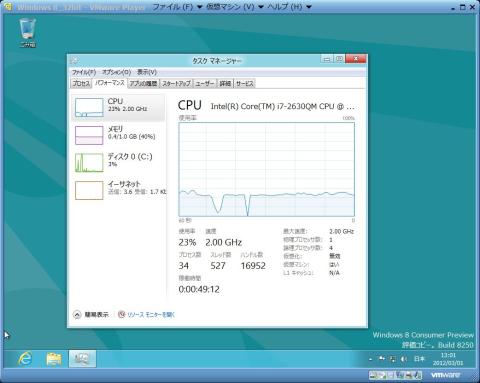This screenshot has width=480, height=383.
Task: Open the Recycle Bin desktop icon
Action: click(27, 33)
